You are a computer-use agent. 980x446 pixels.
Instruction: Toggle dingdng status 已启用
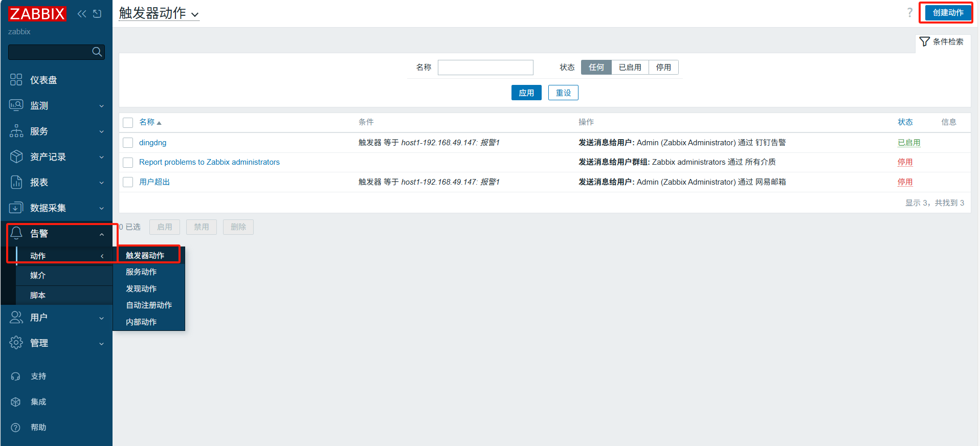(909, 143)
